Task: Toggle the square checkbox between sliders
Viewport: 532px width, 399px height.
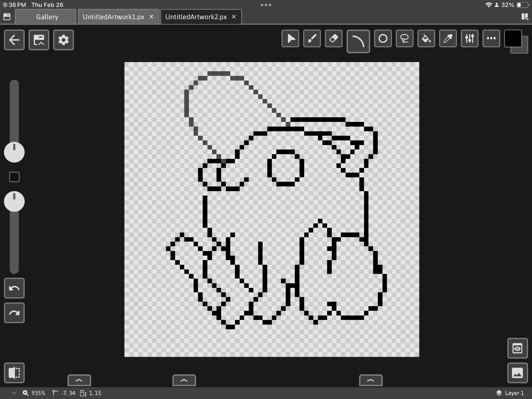Action: [14, 177]
